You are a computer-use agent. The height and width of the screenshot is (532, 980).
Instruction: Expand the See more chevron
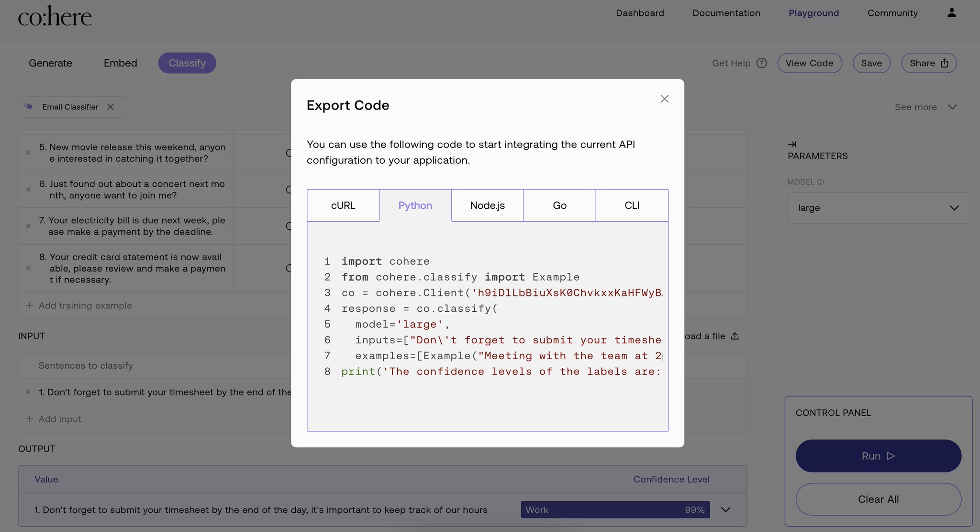coord(952,107)
